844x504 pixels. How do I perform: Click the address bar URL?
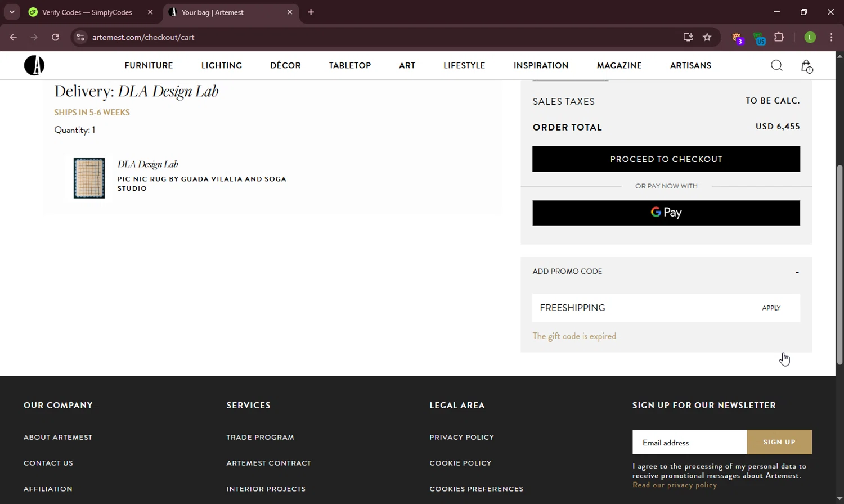click(143, 37)
